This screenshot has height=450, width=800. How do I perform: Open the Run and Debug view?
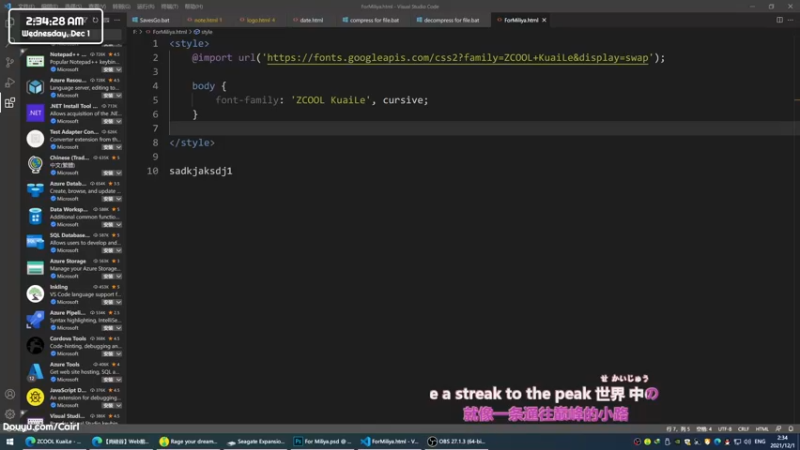click(10, 83)
